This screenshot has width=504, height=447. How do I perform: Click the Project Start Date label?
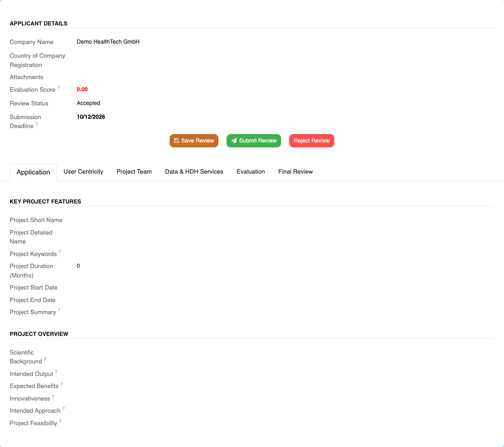34,288
